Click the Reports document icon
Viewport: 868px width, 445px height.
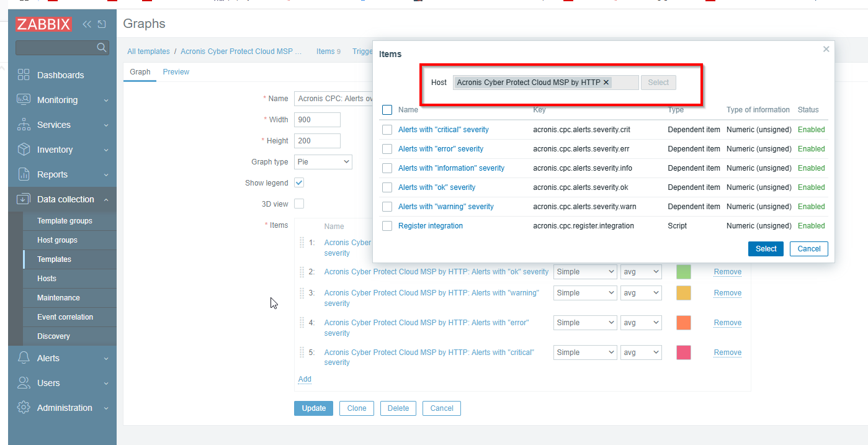coord(24,174)
